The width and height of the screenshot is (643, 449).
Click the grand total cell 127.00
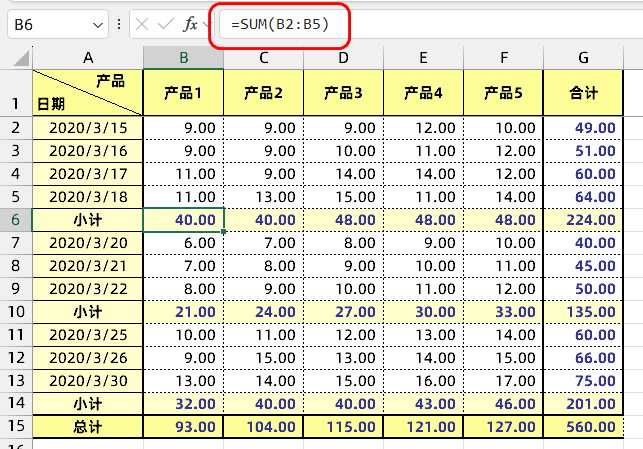click(503, 426)
